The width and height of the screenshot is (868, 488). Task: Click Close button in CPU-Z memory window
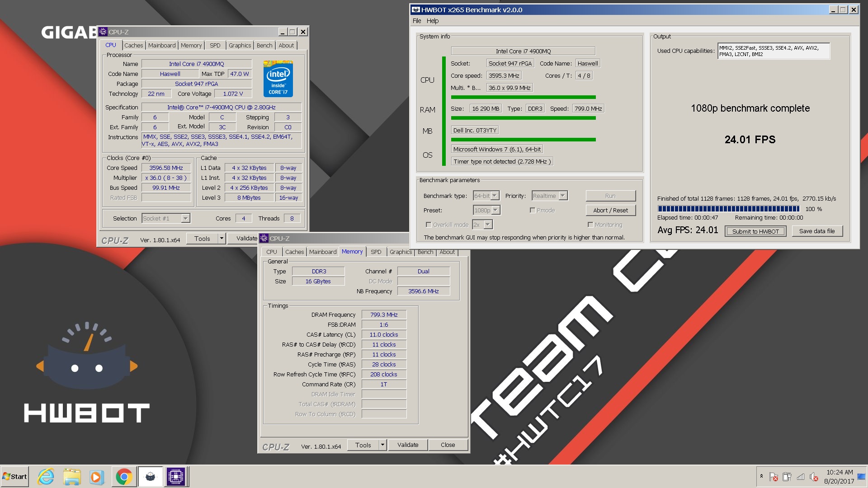pos(448,445)
